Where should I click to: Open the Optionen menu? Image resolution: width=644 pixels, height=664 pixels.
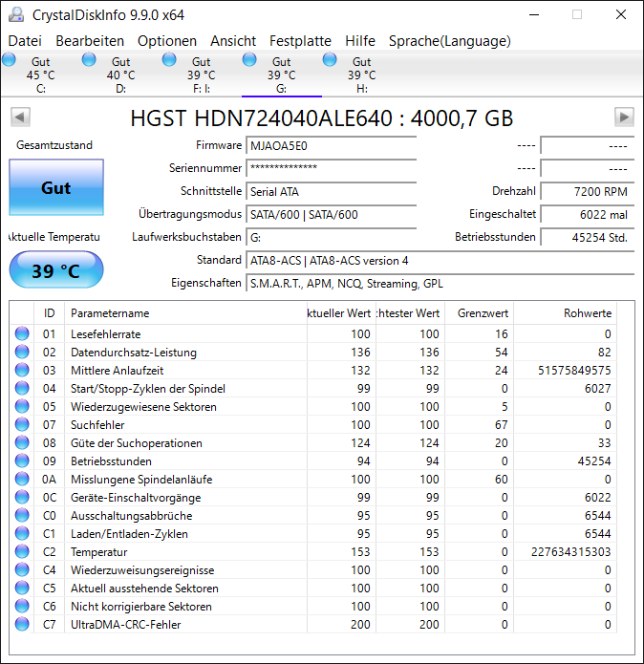(x=167, y=41)
